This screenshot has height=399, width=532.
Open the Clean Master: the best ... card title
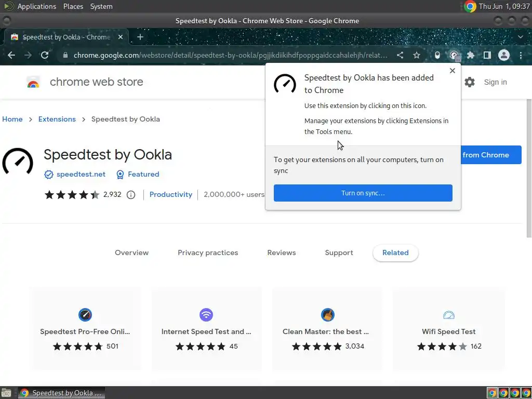click(x=326, y=332)
